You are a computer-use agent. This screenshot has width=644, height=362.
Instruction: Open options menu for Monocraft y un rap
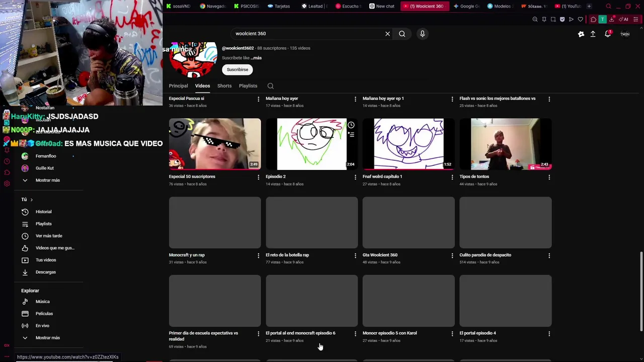pyautogui.click(x=258, y=255)
